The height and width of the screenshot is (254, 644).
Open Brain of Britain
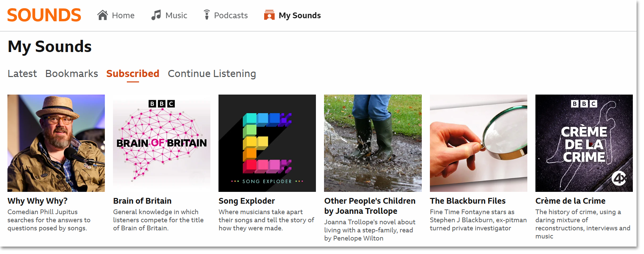coord(142,201)
